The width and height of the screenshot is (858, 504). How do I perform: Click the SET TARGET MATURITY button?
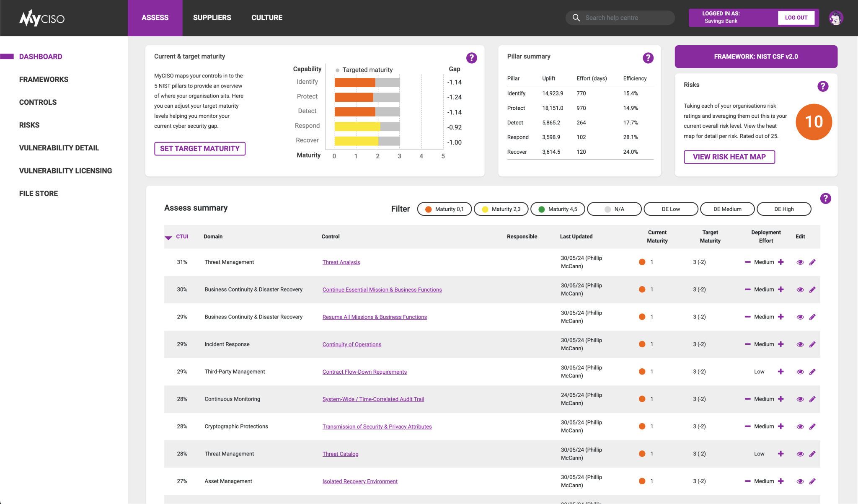[200, 149]
